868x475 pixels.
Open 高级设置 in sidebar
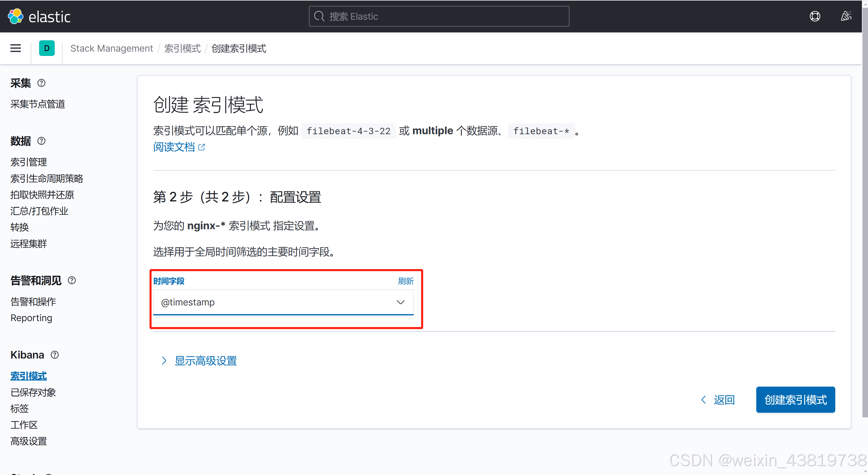[x=29, y=441]
